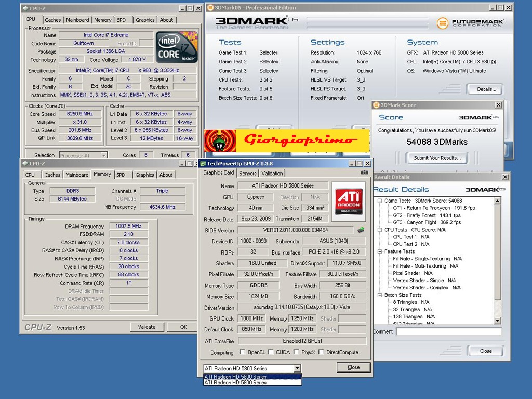
Task: Click the Close button in Result Details window
Action: (486, 351)
